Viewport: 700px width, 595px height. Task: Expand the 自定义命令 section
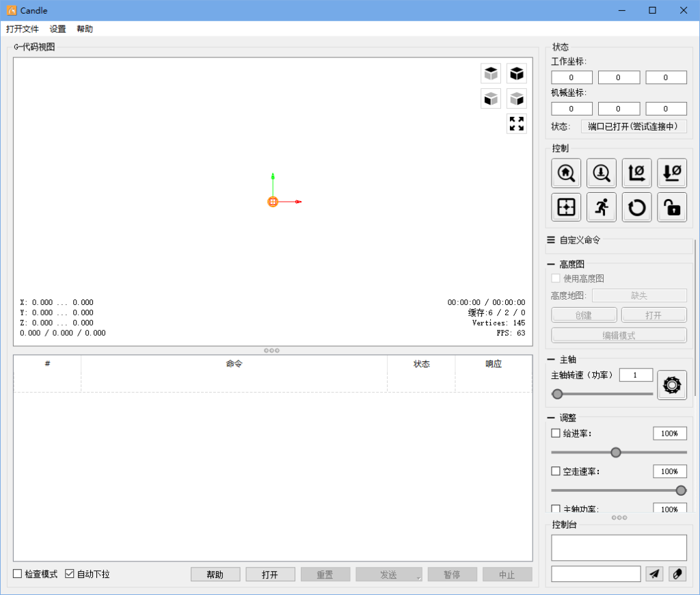pyautogui.click(x=551, y=240)
